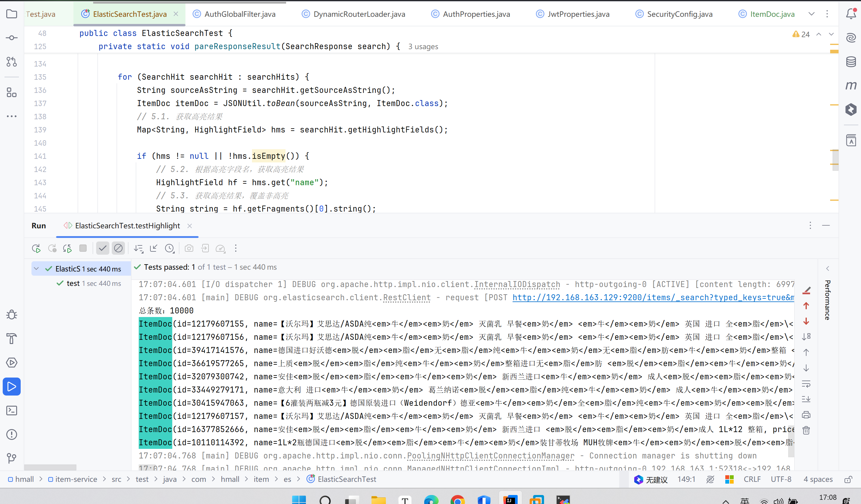Open the Maven tool window
Screen dimensions: 861x504
pyautogui.click(x=851, y=85)
